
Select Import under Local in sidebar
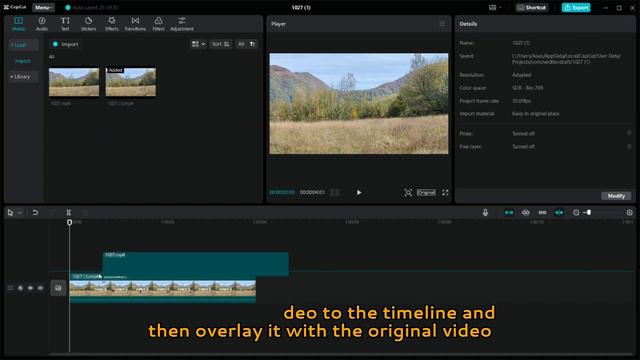pyautogui.click(x=23, y=61)
